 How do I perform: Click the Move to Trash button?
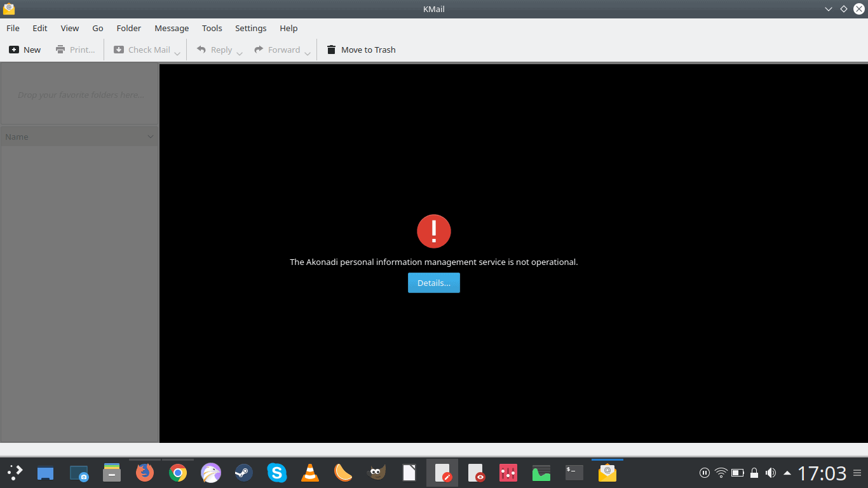tap(361, 50)
